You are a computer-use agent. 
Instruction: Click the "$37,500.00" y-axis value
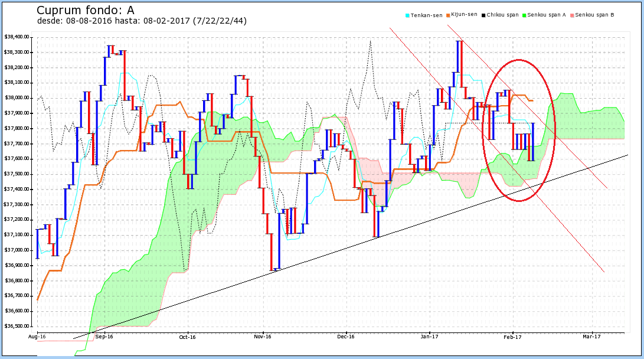click(17, 174)
